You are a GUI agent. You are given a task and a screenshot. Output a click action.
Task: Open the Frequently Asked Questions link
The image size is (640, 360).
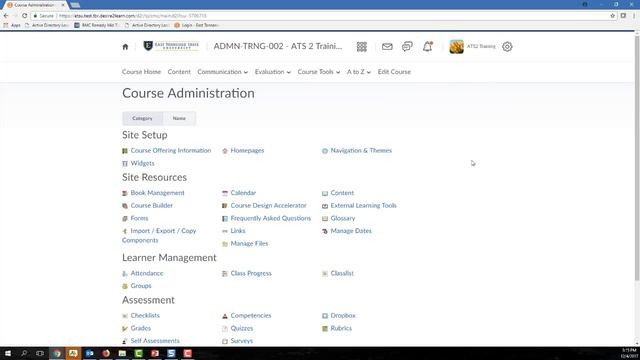(271, 218)
